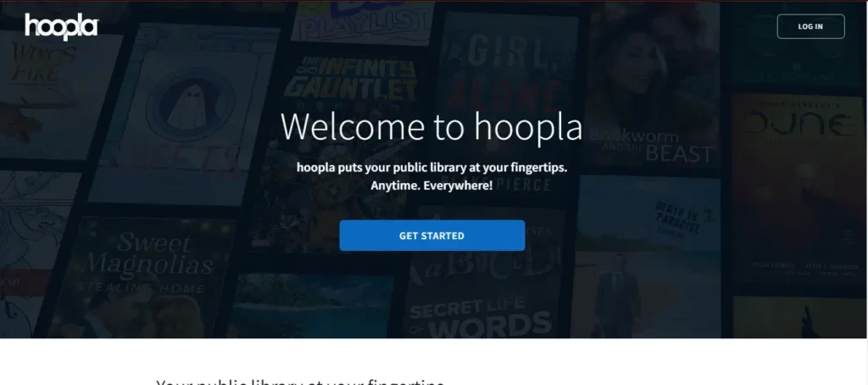
Task: Click the partially visible heading below banner
Action: (x=301, y=381)
